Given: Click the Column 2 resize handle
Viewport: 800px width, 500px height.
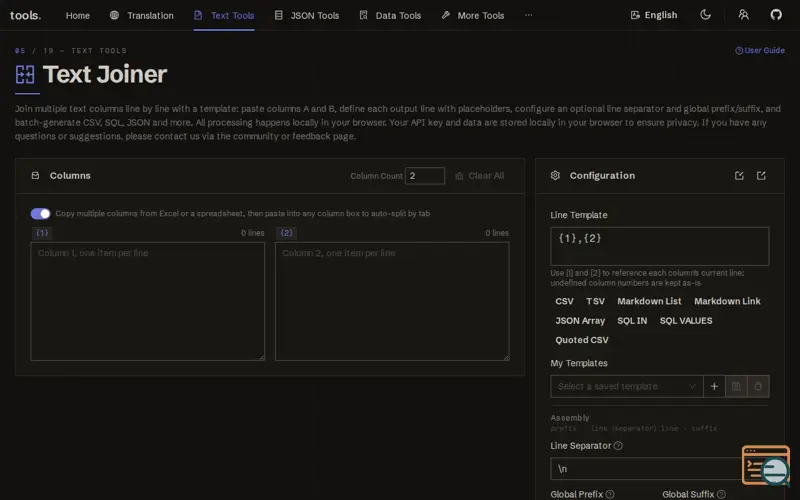Looking at the screenshot, I should click(506, 358).
